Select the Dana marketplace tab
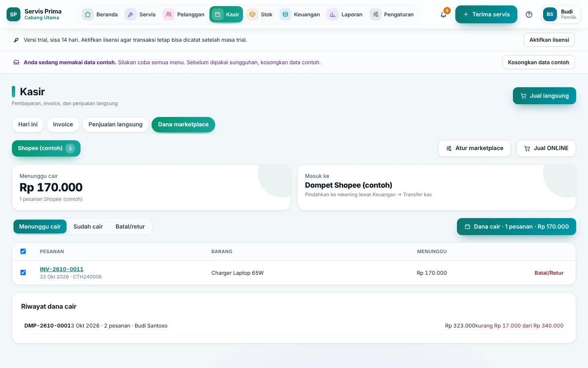Viewport: 588px width, 368px height. tap(183, 124)
